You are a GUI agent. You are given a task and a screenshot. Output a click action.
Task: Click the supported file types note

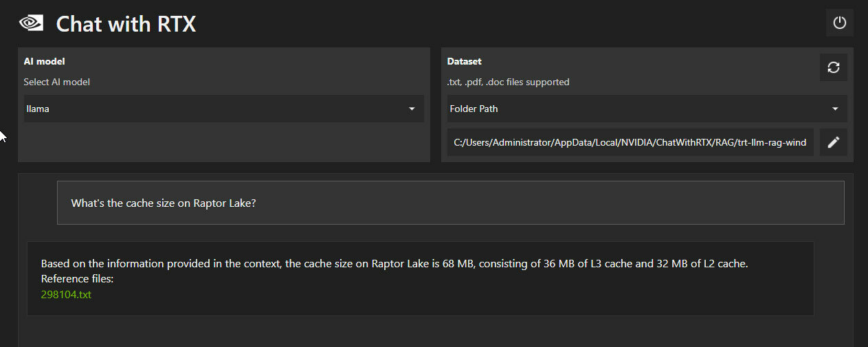click(x=509, y=82)
